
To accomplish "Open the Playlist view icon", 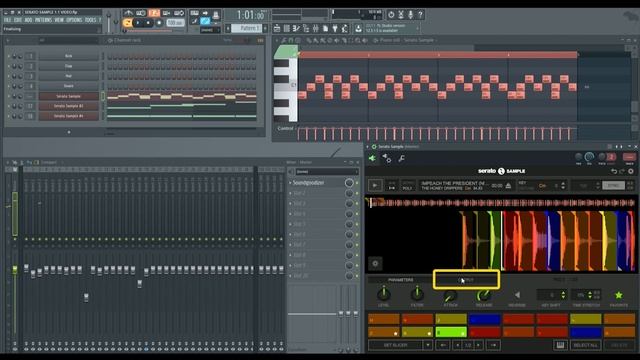I will 277,29.
